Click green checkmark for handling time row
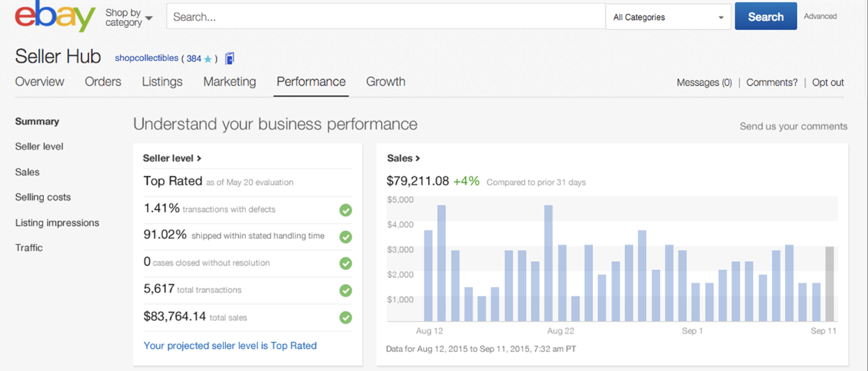 click(345, 237)
